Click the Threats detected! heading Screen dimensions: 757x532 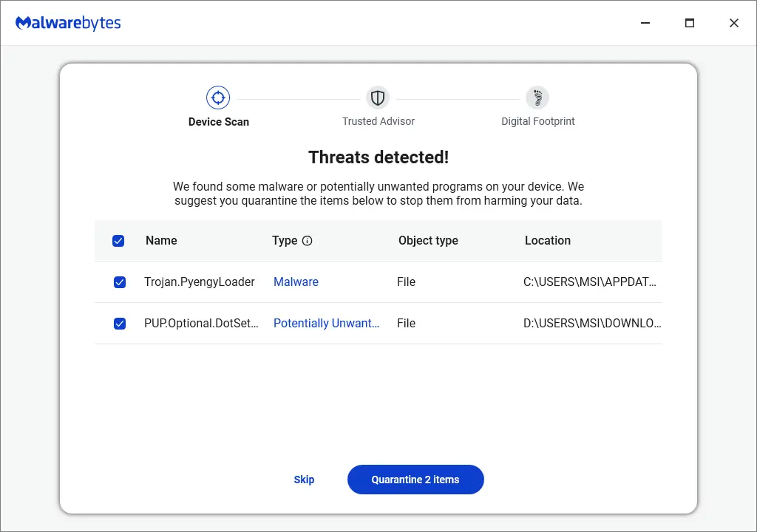tap(378, 157)
